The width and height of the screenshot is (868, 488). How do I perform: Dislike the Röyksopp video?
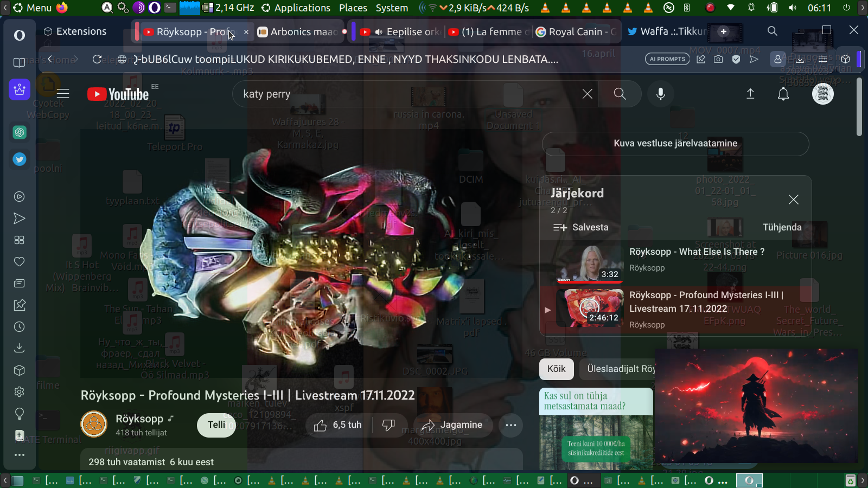click(388, 425)
